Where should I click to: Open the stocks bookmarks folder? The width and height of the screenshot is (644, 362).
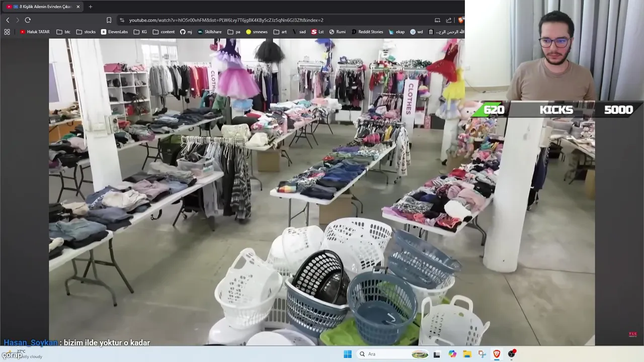tap(86, 32)
